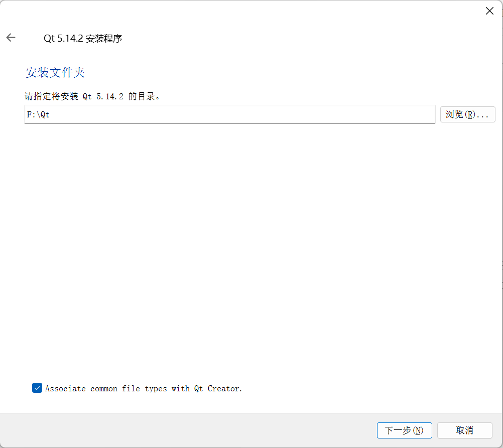Click the 安装文件夹 heading text
The height and width of the screenshot is (448, 503).
click(55, 72)
